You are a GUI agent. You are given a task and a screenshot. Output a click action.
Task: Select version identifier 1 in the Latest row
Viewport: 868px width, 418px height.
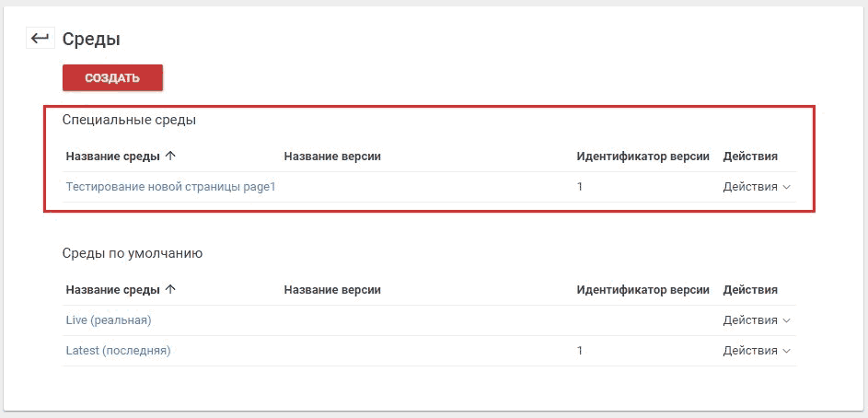(x=580, y=351)
